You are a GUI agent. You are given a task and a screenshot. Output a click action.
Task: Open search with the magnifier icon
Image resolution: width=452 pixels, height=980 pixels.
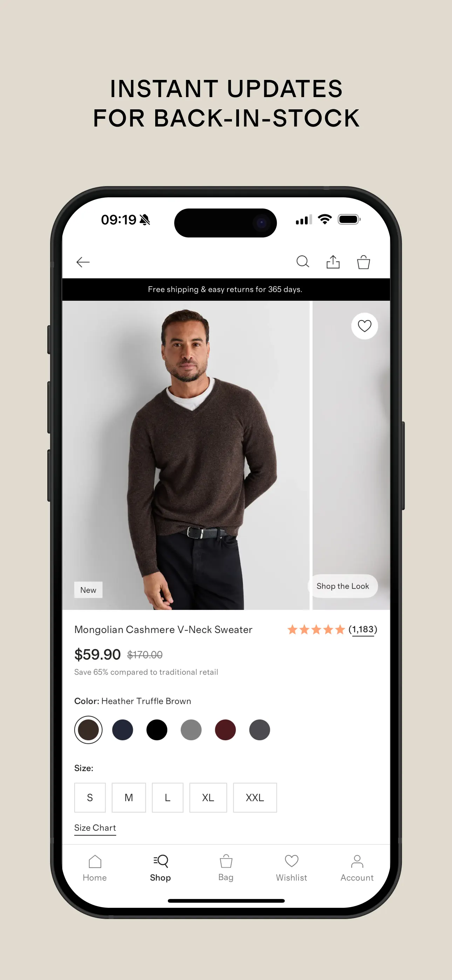tap(303, 262)
